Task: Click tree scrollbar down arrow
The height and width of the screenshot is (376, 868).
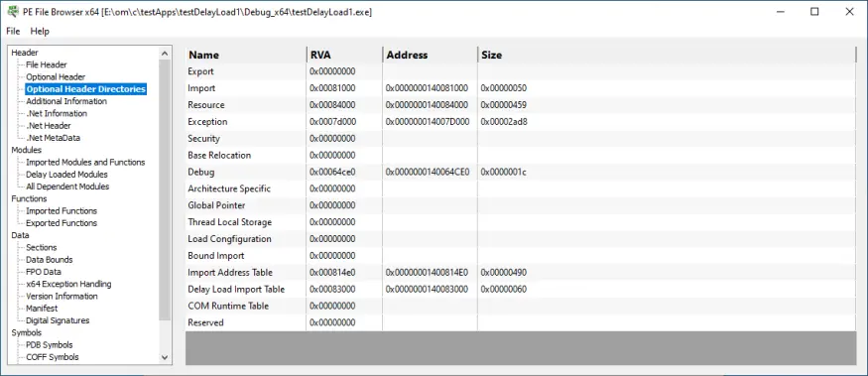Action: (165, 357)
